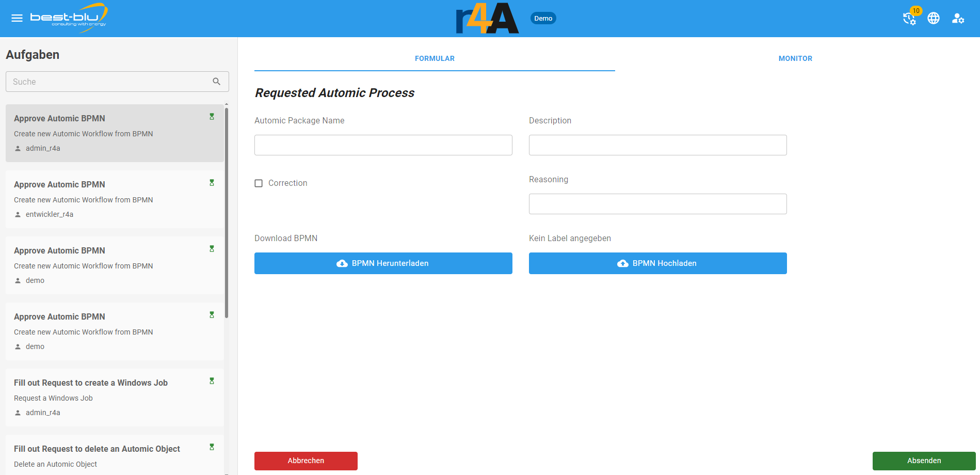Click the r4A logo in the header

[487, 19]
